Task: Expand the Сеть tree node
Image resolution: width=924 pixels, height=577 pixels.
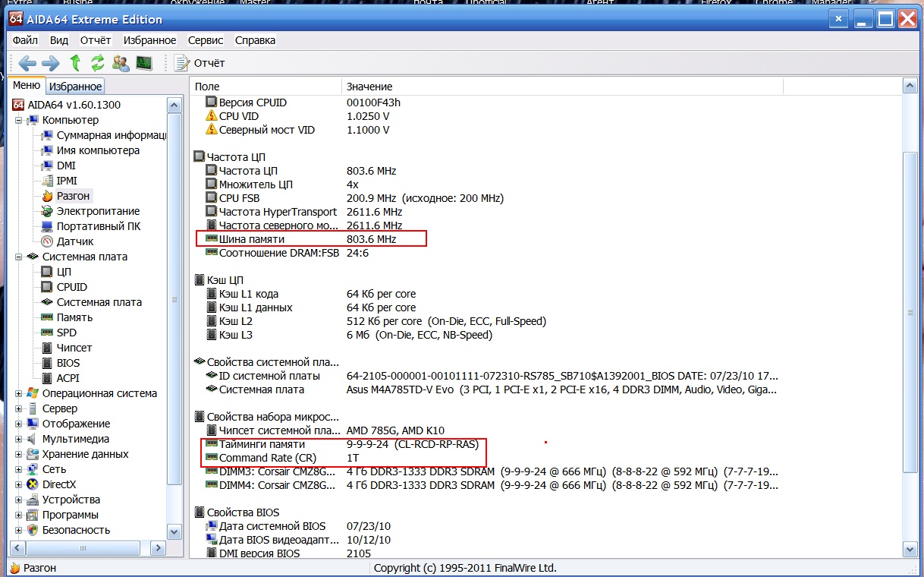Action: [x=19, y=469]
